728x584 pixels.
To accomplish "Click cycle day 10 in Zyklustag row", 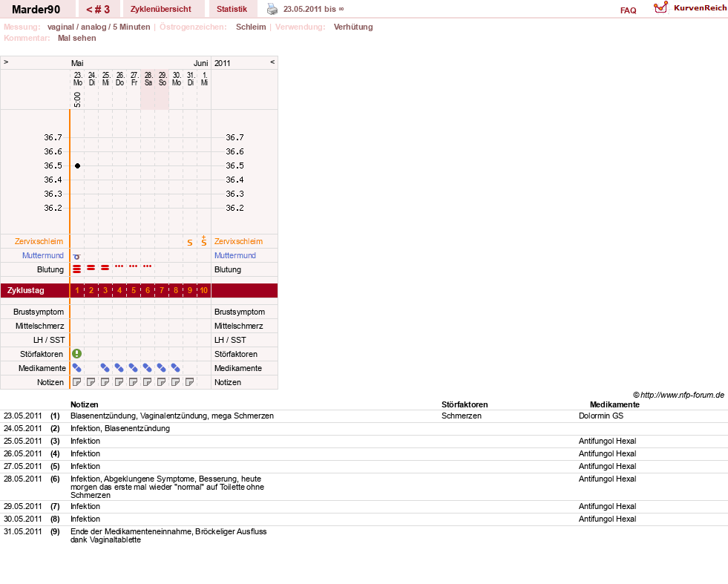I will [204, 290].
